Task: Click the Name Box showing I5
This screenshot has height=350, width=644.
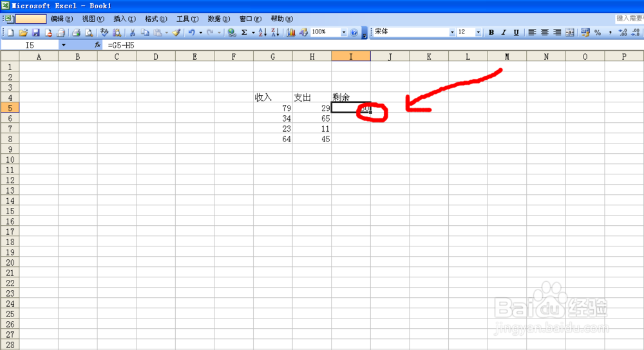Action: coord(30,45)
